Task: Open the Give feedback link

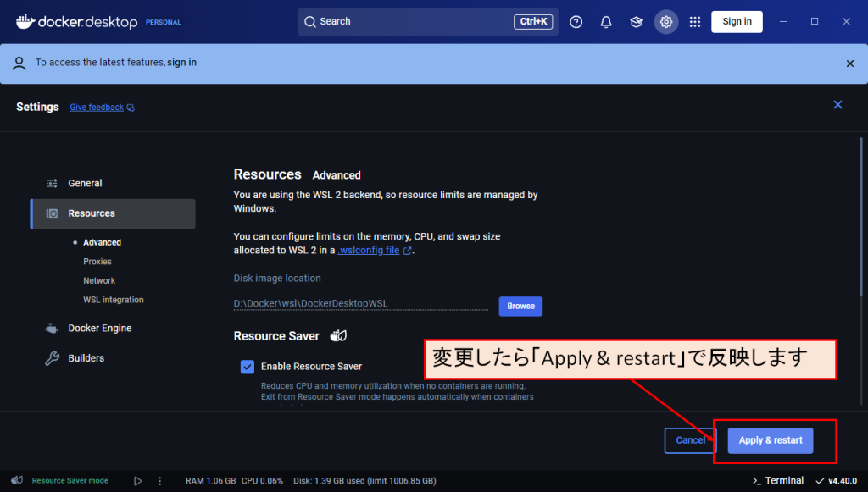Action: point(97,108)
